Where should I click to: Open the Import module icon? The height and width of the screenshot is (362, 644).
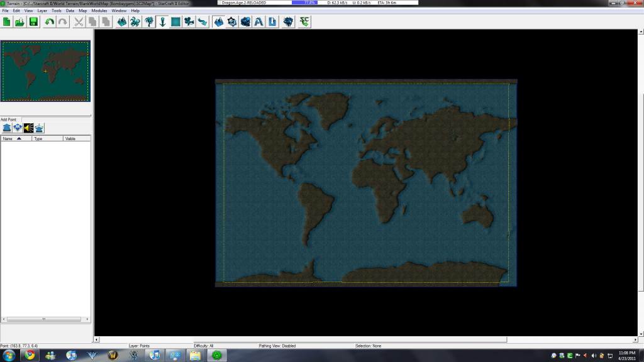(272, 22)
